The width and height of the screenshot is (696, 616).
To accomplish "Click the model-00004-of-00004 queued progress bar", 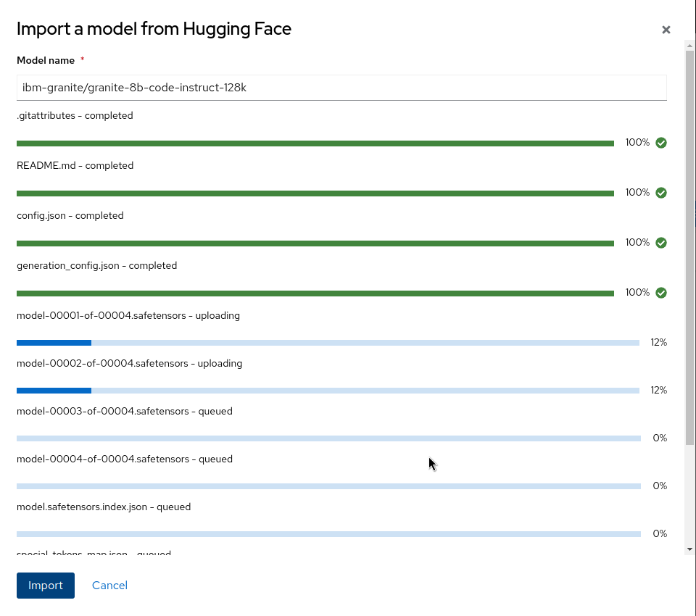I will point(329,486).
